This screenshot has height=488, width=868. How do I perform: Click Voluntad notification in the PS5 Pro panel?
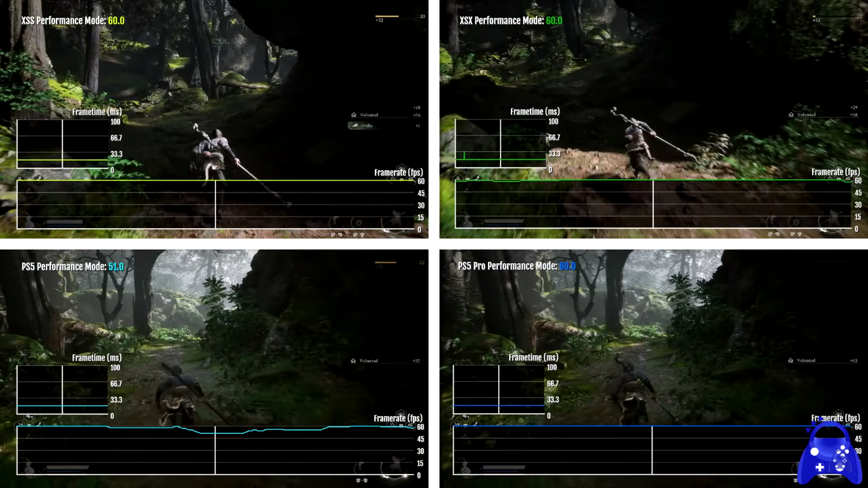pyautogui.click(x=824, y=360)
